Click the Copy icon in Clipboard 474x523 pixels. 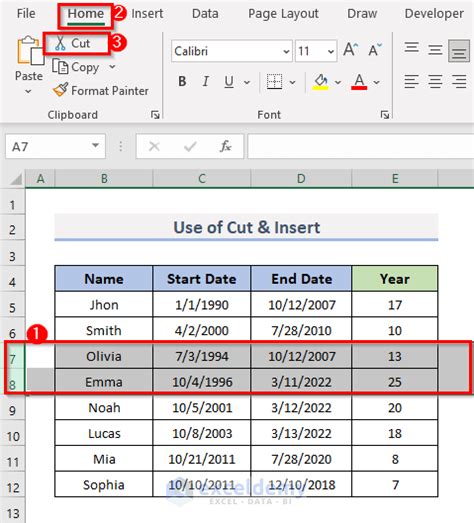[x=60, y=66]
